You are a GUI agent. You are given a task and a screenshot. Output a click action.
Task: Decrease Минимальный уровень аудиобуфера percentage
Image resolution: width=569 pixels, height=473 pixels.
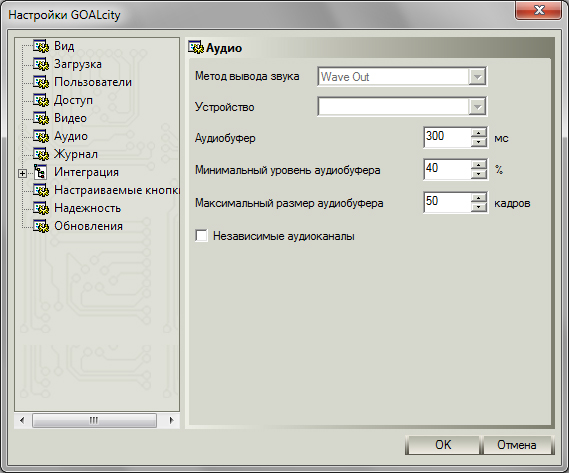pyautogui.click(x=479, y=174)
